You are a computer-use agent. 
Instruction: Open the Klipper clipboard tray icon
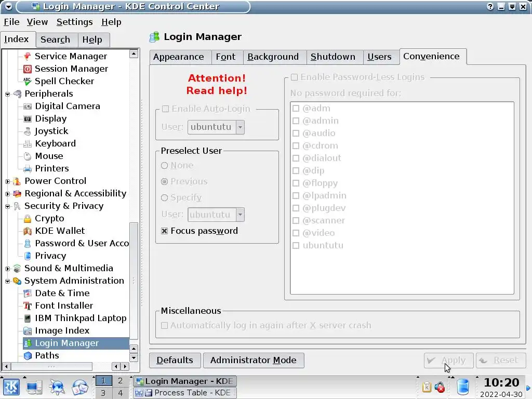427,387
